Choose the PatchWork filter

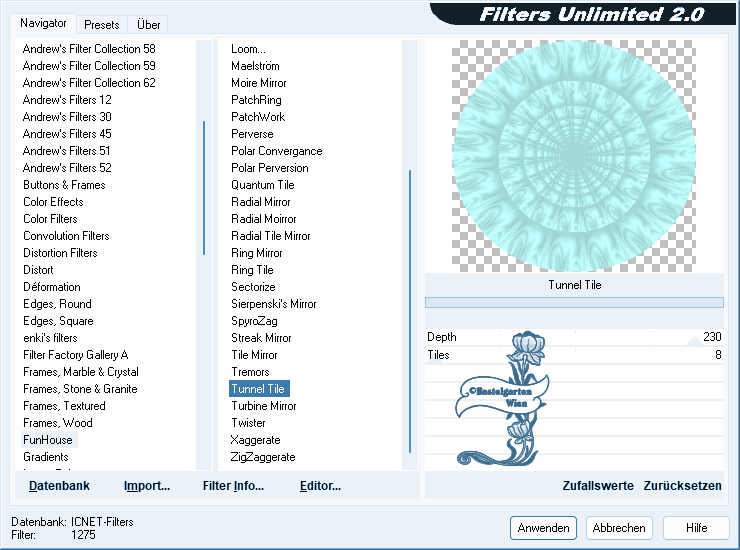[x=258, y=117]
